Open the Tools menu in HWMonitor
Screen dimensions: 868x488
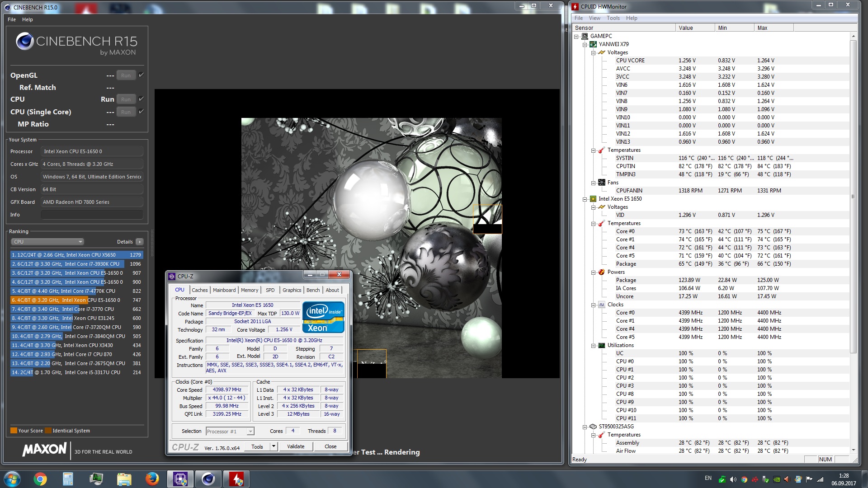613,18
